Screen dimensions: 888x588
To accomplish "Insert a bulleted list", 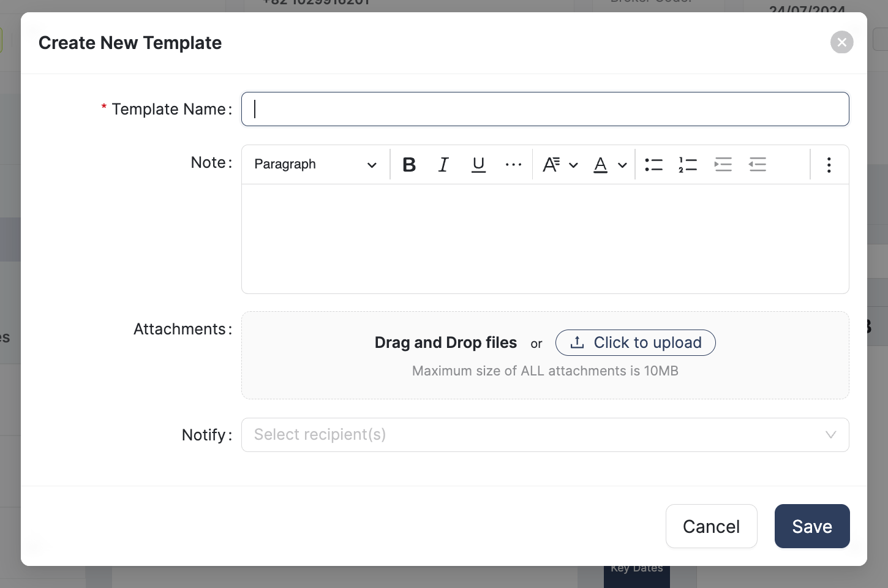I will point(653,165).
